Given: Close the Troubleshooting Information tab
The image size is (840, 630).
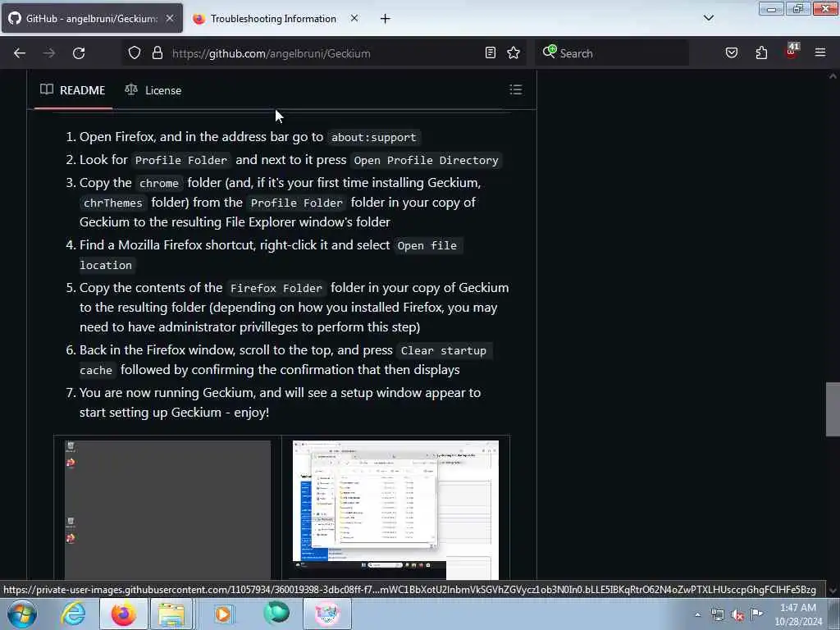Looking at the screenshot, I should pyautogui.click(x=354, y=18).
